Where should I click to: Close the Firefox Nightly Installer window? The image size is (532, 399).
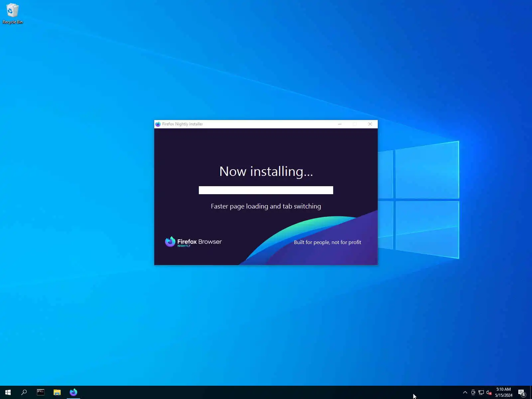click(370, 124)
